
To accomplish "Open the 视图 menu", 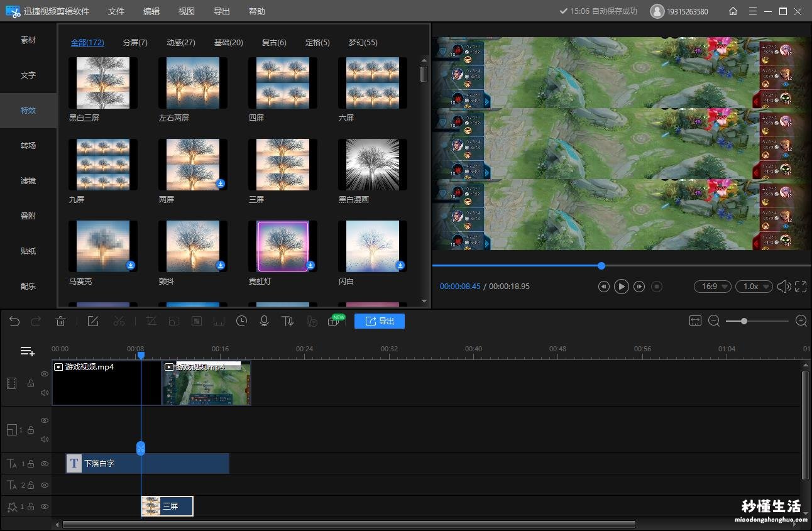I will (x=187, y=11).
